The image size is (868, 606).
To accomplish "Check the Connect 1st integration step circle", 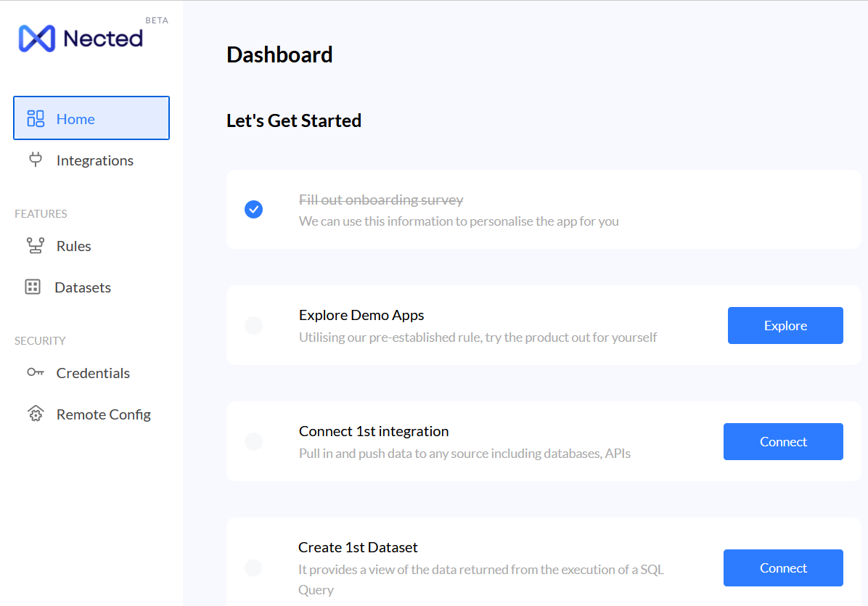I will [x=254, y=441].
